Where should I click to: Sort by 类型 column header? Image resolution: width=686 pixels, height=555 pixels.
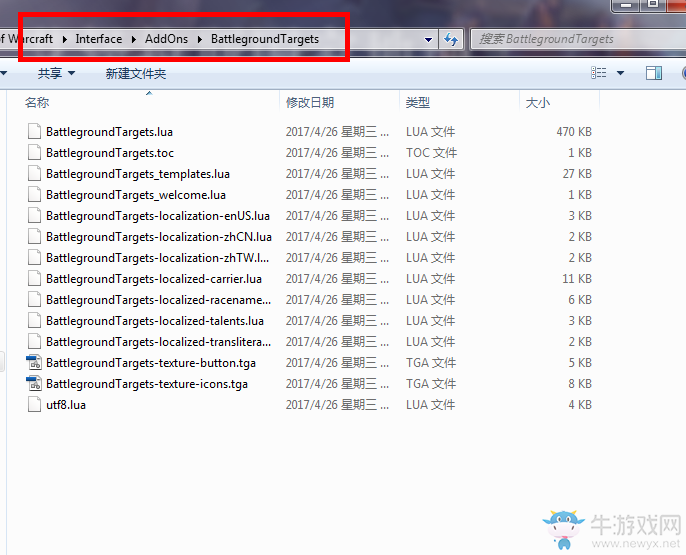click(x=417, y=103)
